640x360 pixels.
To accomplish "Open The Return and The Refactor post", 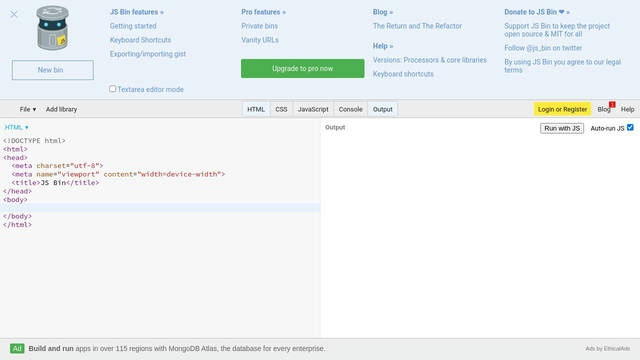I will pyautogui.click(x=417, y=26).
